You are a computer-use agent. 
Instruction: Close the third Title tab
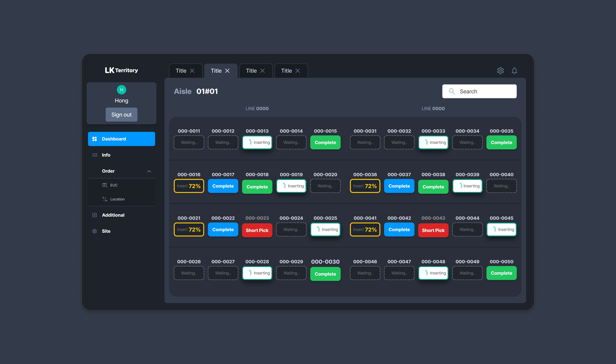pyautogui.click(x=262, y=71)
